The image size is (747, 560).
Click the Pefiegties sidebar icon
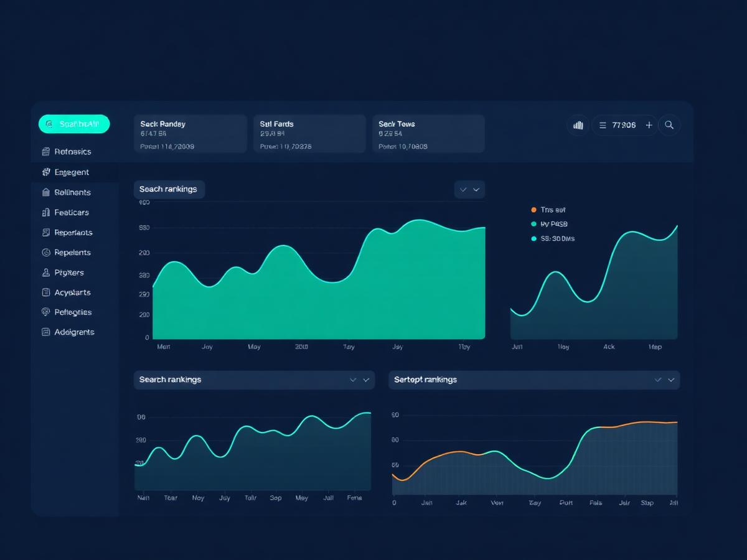coord(45,312)
